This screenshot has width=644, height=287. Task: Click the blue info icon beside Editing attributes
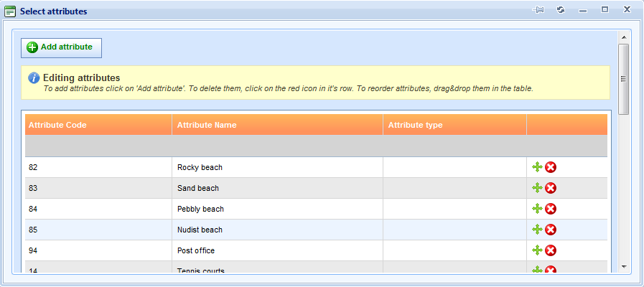34,78
